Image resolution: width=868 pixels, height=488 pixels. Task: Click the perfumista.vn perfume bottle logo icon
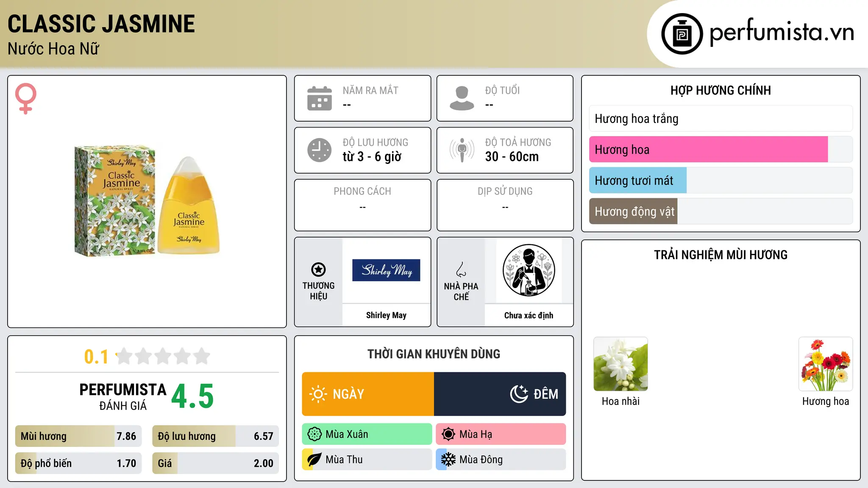coord(682,34)
